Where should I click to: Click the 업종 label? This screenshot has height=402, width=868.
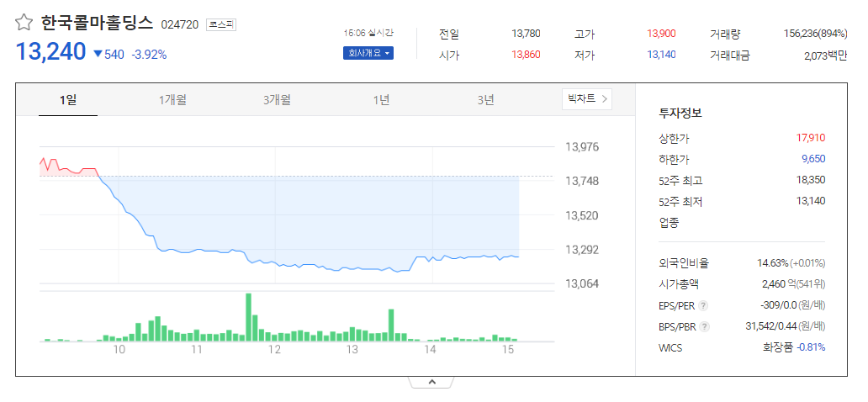pyautogui.click(x=668, y=223)
